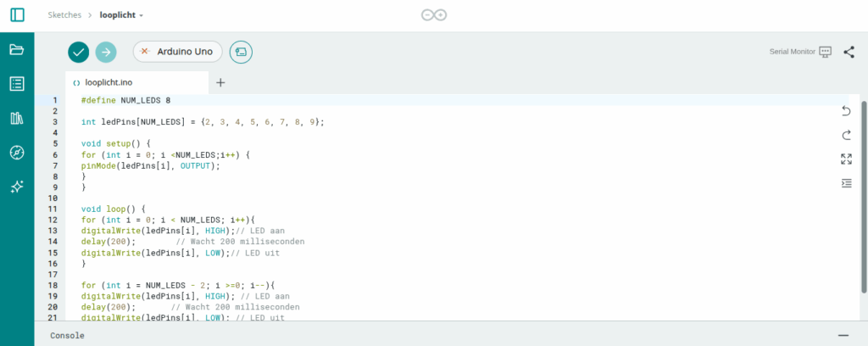Add a new file tab with plus
The width and height of the screenshot is (868, 346).
click(x=220, y=82)
